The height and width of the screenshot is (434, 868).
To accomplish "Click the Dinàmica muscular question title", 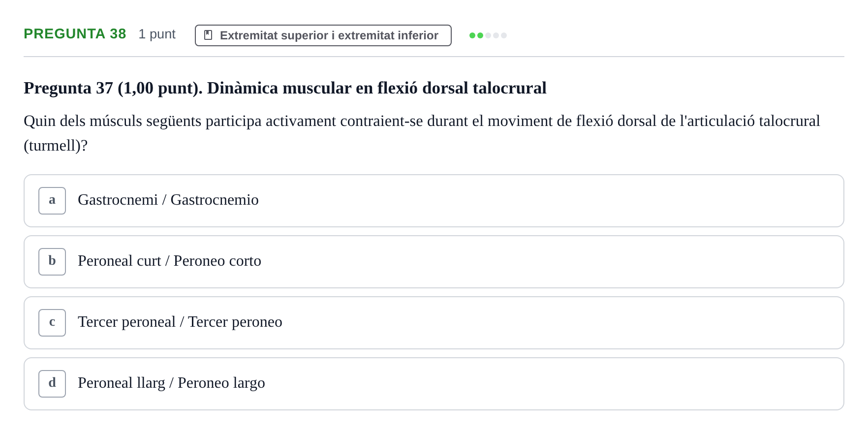I will click(x=285, y=88).
